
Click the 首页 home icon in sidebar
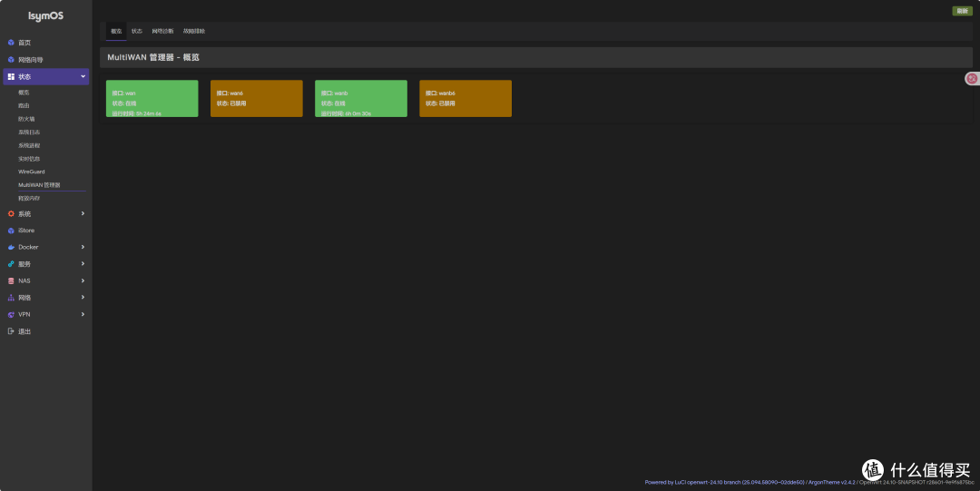11,43
